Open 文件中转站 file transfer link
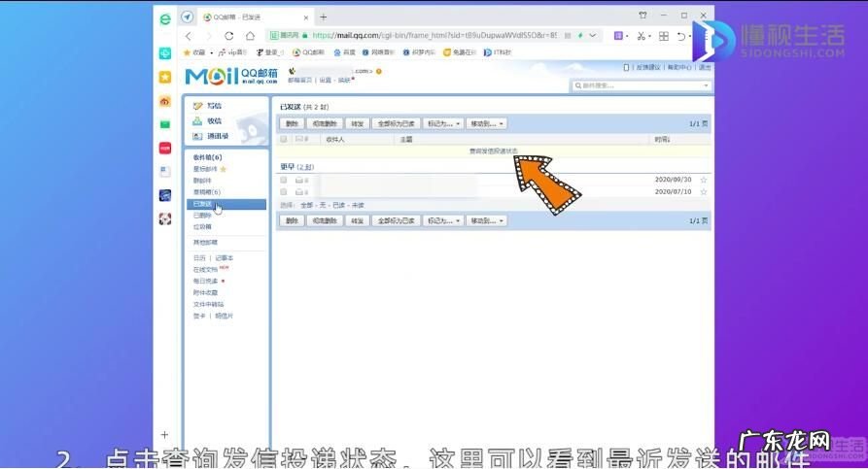Screen dimensions: 868x469 (x=208, y=304)
